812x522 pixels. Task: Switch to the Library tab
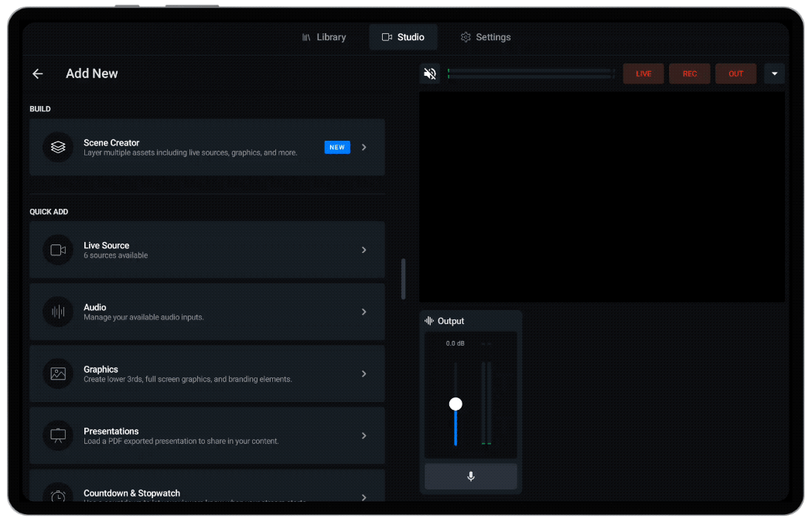click(x=325, y=36)
